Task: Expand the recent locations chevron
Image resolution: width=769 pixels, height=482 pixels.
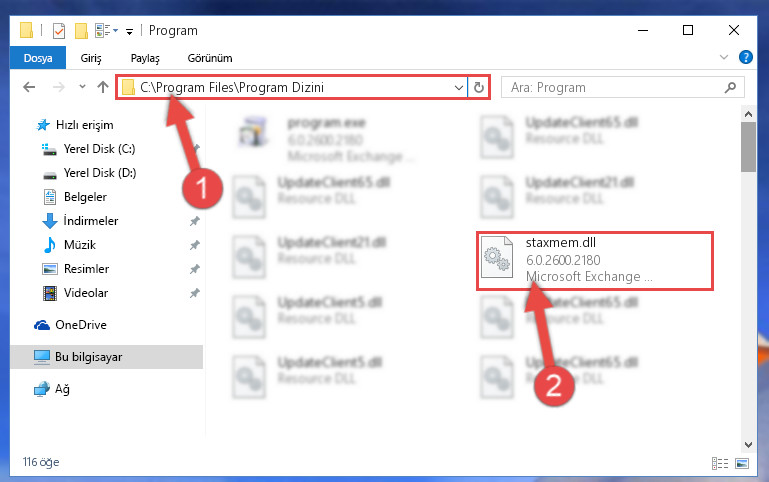Action: 82,87
